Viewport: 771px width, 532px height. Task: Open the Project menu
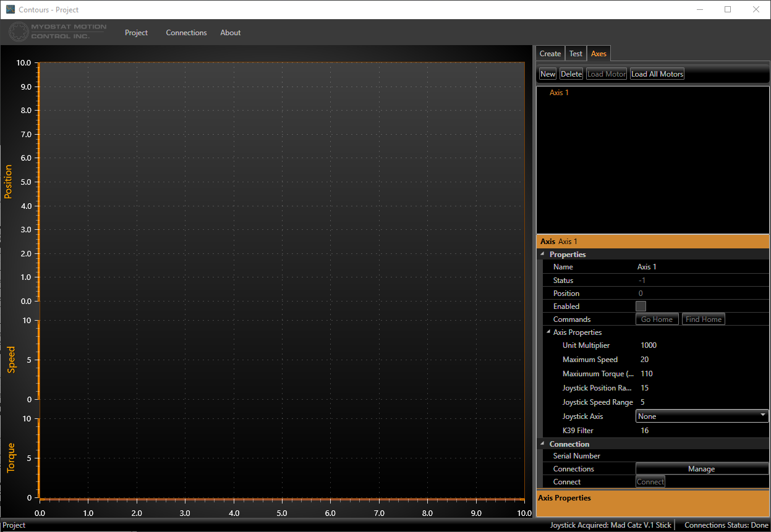[136, 33]
